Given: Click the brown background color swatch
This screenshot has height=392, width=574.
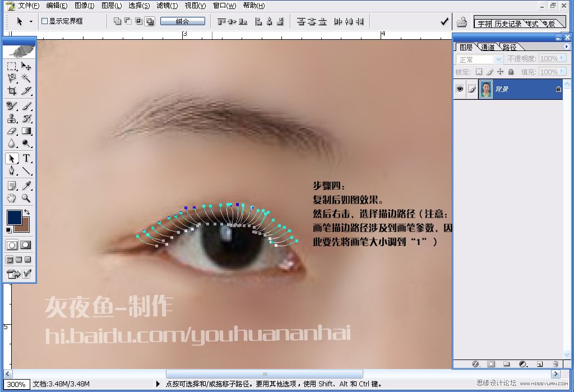Looking at the screenshot, I should 24,227.
